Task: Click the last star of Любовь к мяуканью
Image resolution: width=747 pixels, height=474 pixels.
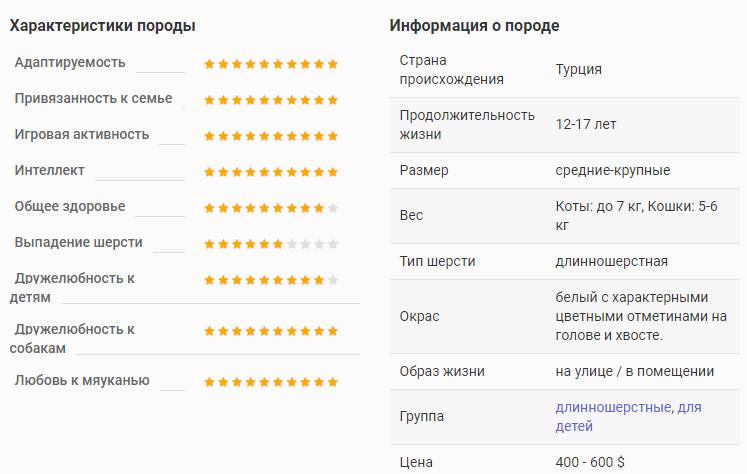Action: [x=333, y=382]
